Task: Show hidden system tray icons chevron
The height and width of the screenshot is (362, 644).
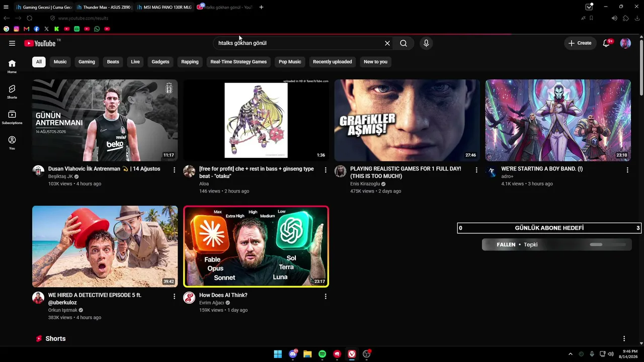Action: [570, 354]
